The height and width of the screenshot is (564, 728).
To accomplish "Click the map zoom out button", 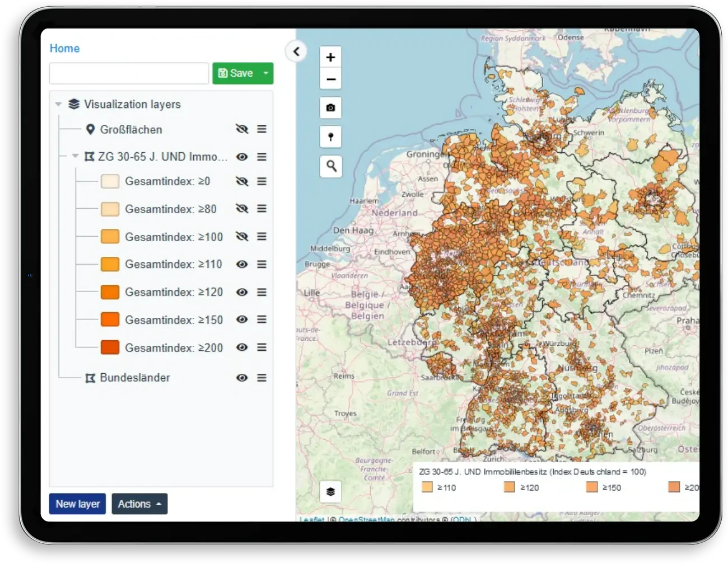I will (330, 79).
